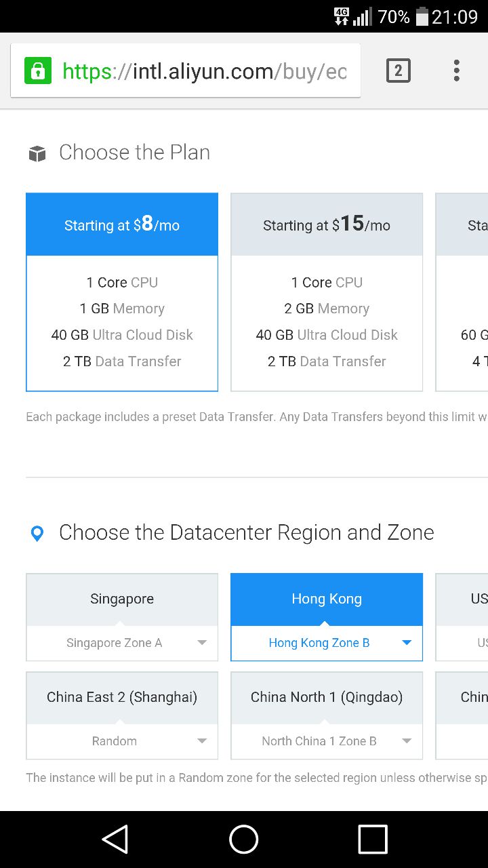
Task: Open the North China 1 Zone B dropdown
Action: point(327,741)
